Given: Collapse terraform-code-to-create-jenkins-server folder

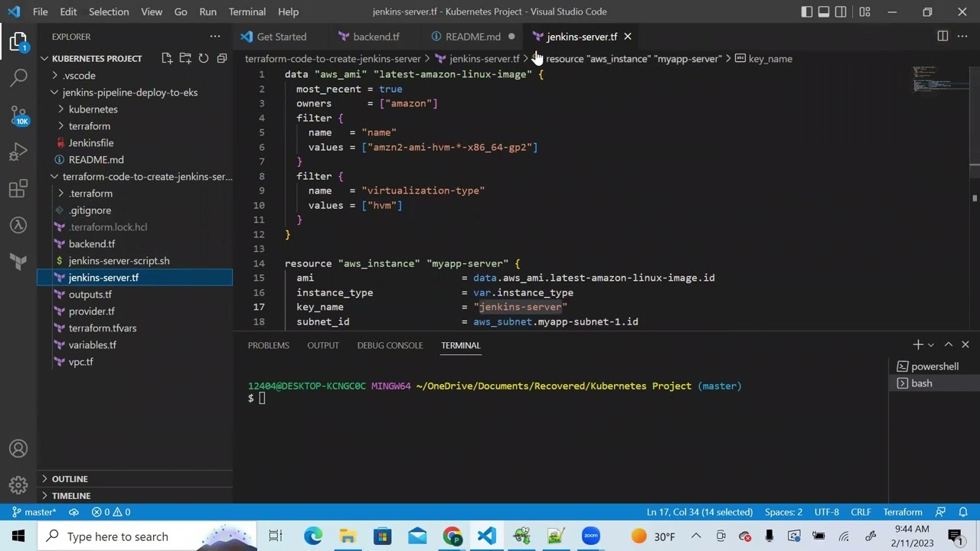Looking at the screenshot, I should tap(135, 177).
